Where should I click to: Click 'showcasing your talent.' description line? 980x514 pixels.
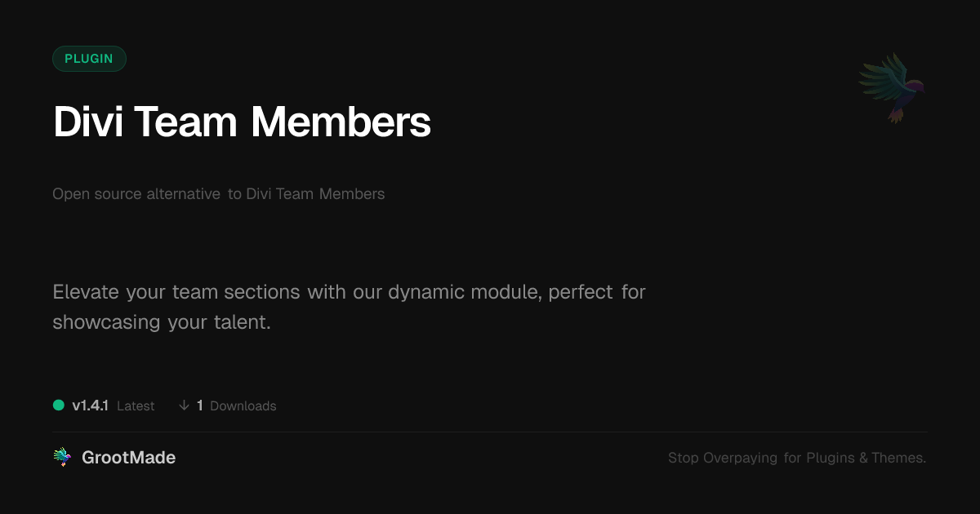(x=161, y=322)
